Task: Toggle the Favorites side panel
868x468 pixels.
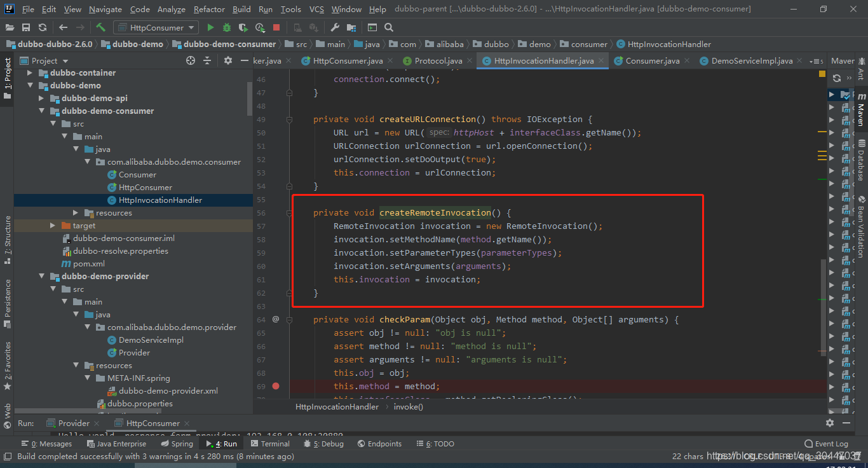Action: (x=7, y=366)
